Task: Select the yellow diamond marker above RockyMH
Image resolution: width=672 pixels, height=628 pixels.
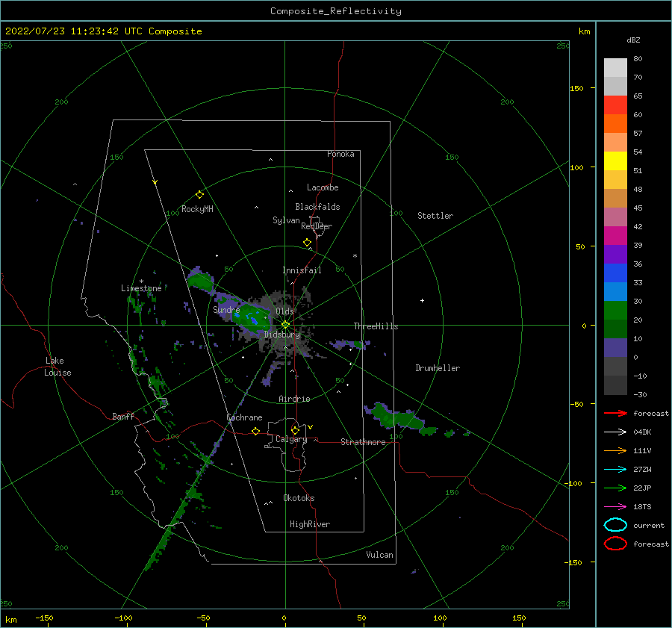Action: [x=199, y=195]
